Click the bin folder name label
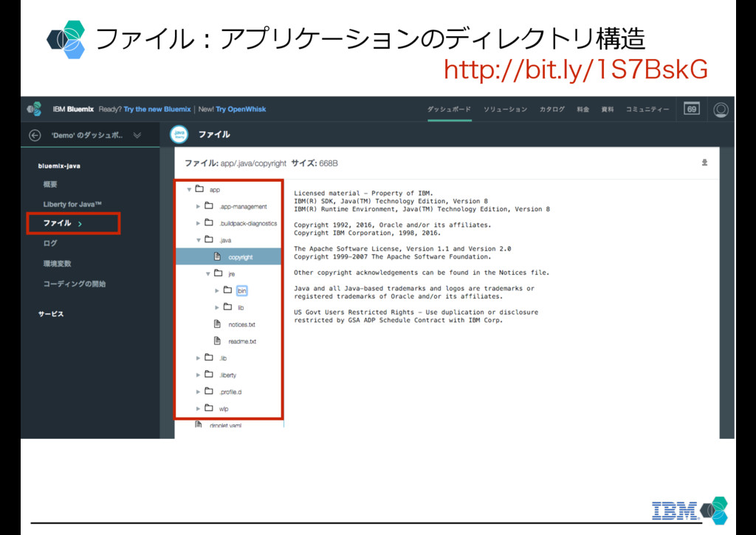The image size is (756, 535). point(241,290)
